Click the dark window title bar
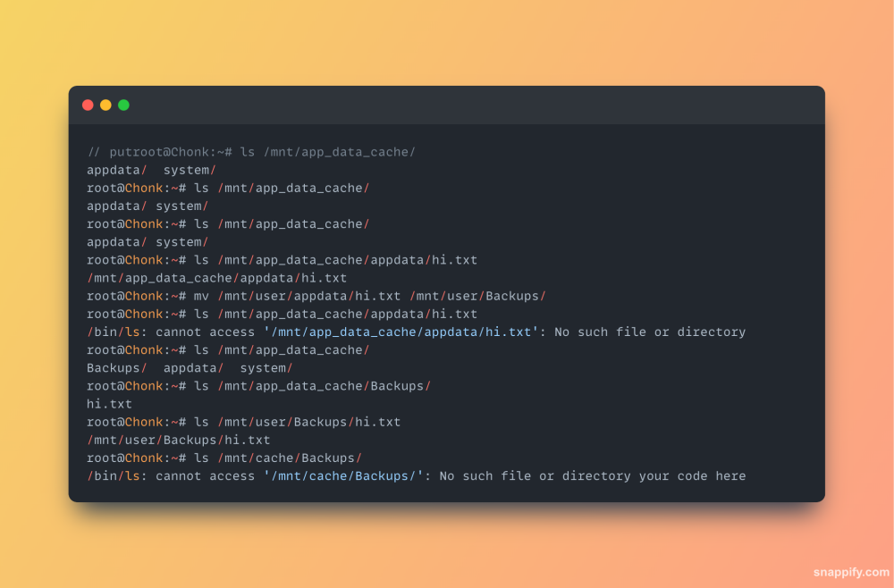Viewport: 894px width, 588px height. [x=446, y=105]
